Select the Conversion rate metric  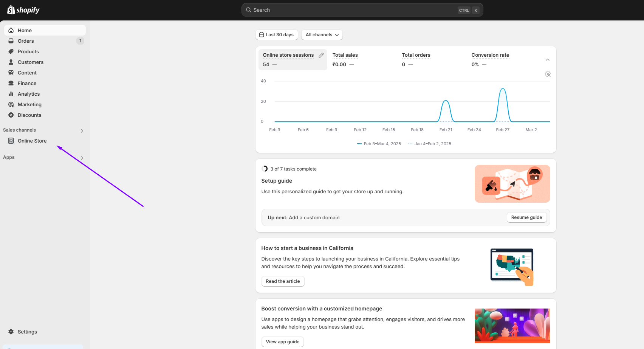[x=501, y=60]
